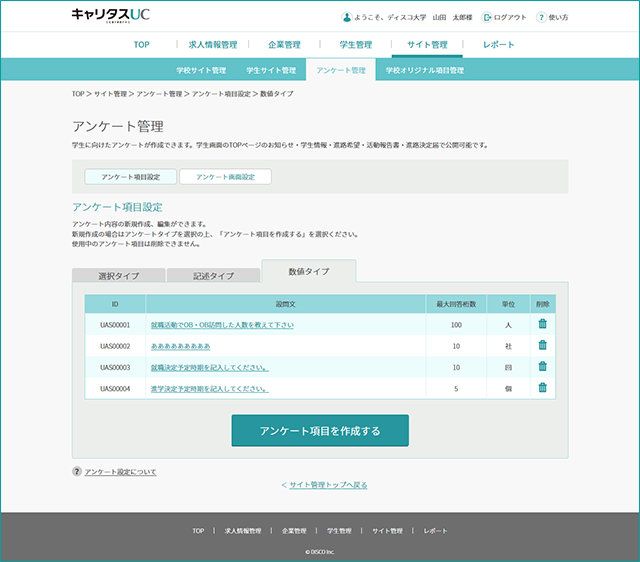
Task: Click アンケート項目設定 in the breadcrumb
Action: pyautogui.click(x=221, y=94)
